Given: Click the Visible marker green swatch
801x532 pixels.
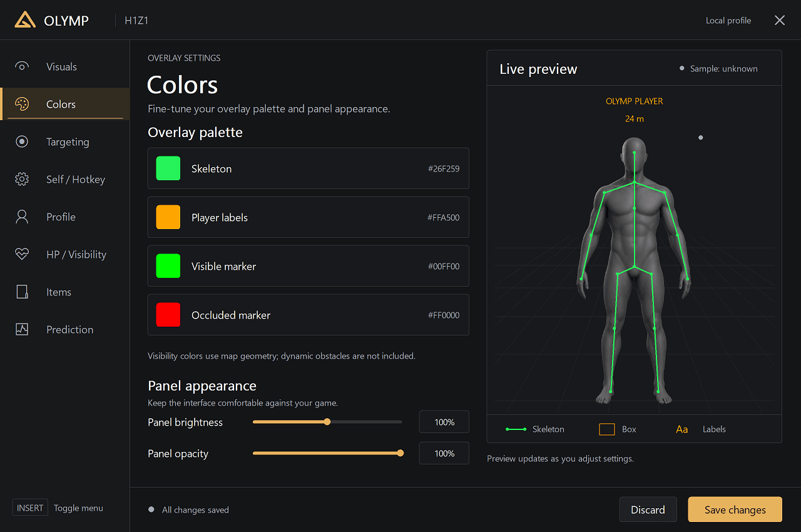Looking at the screenshot, I should coord(168,266).
